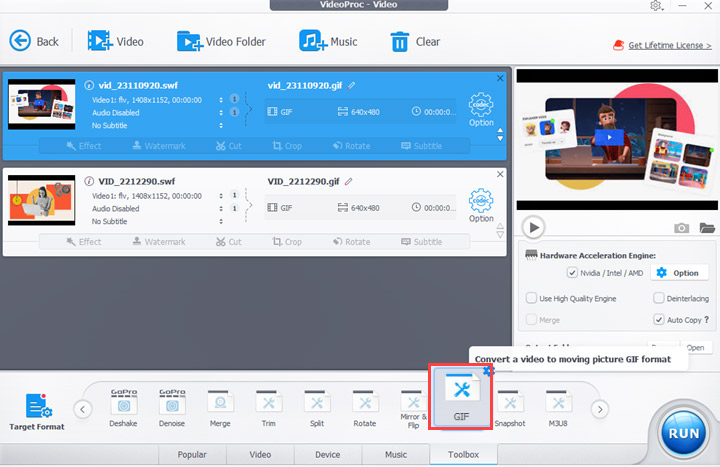
Task: Choose the Trim tool
Action: click(269, 408)
